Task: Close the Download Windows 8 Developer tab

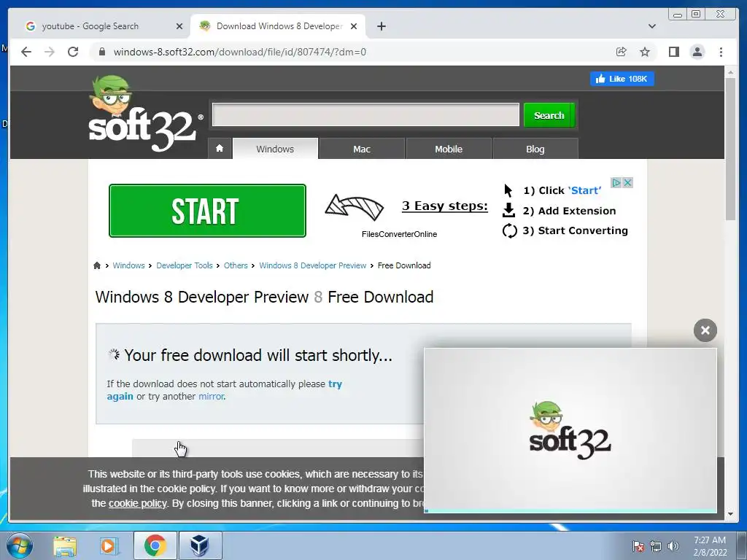Action: (354, 26)
